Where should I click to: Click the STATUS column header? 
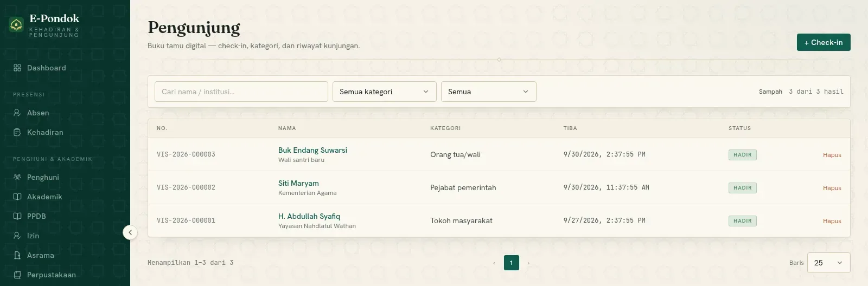click(x=740, y=128)
